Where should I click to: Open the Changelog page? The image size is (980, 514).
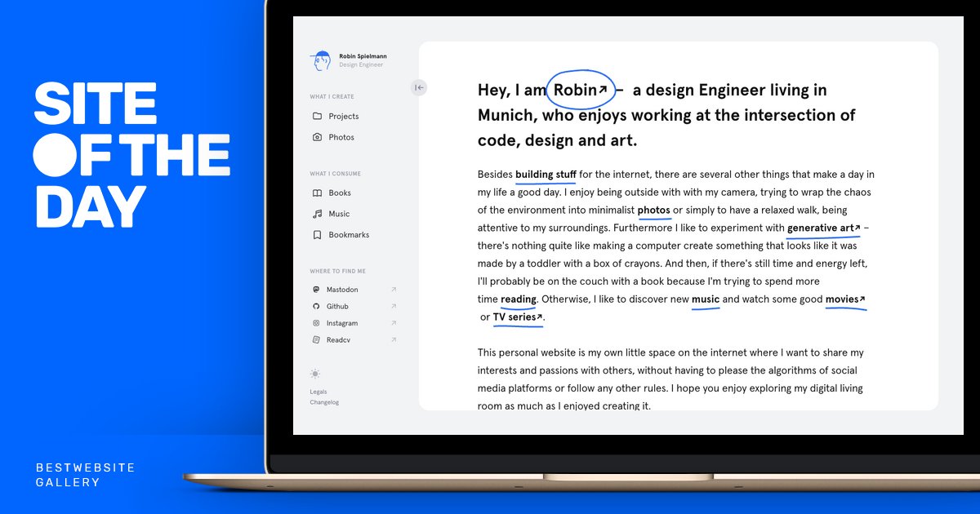point(325,401)
